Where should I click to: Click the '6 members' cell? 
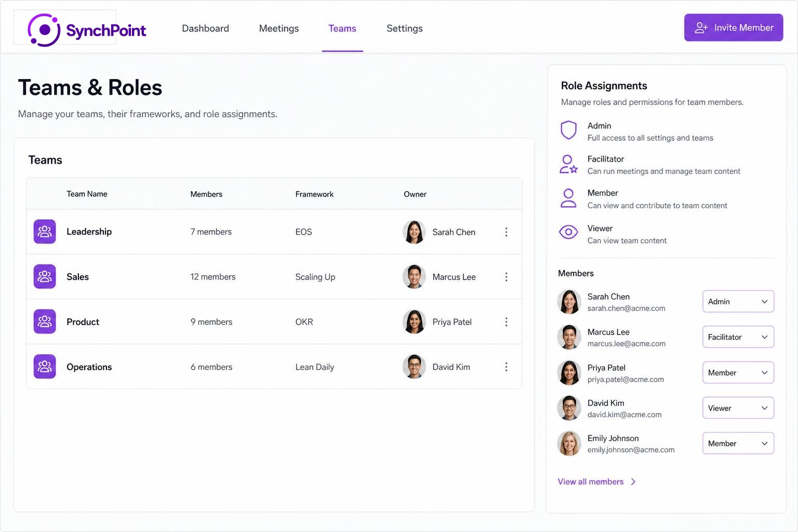pos(211,367)
